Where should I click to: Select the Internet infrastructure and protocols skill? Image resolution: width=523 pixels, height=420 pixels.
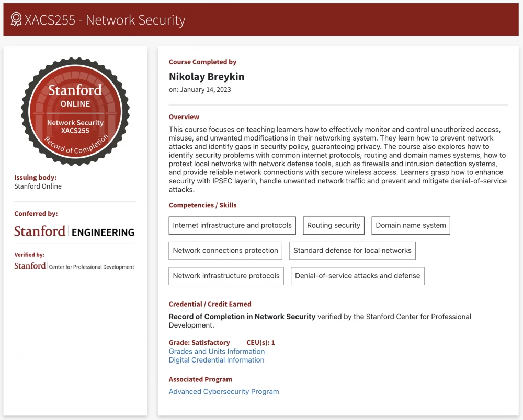point(232,226)
